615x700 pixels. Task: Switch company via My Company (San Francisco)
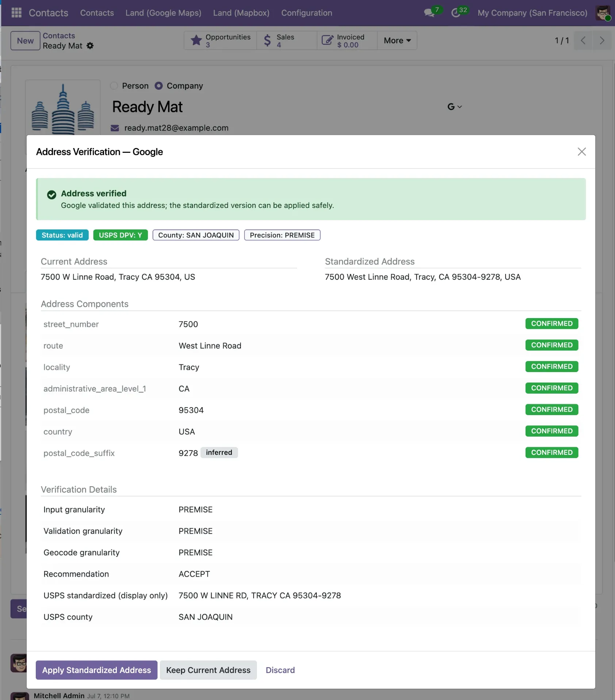click(533, 13)
